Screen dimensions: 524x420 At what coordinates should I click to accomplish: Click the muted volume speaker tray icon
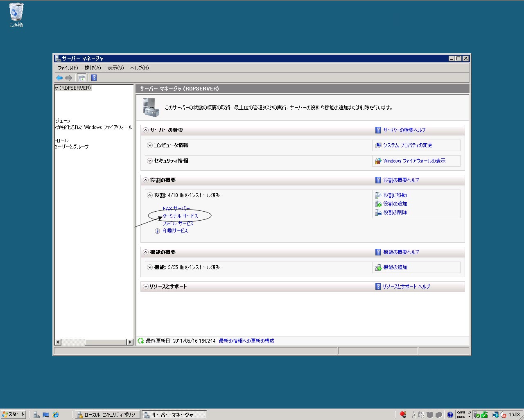tap(503, 415)
